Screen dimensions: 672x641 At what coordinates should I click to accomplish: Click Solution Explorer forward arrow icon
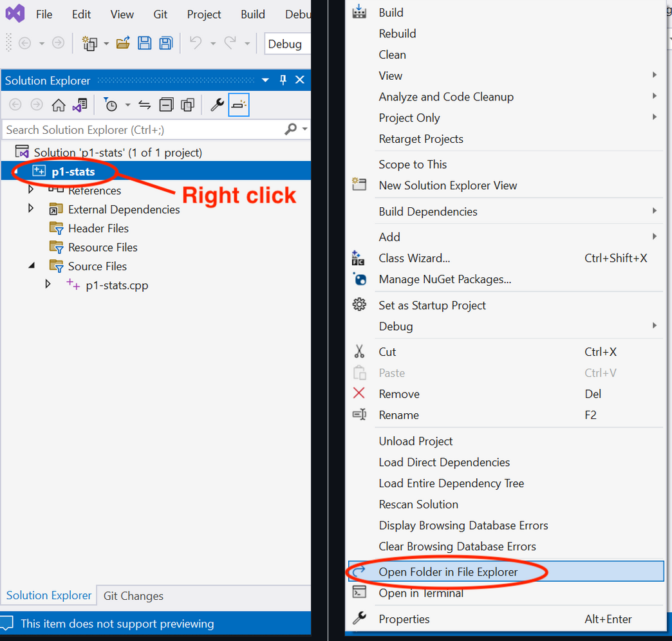37,104
